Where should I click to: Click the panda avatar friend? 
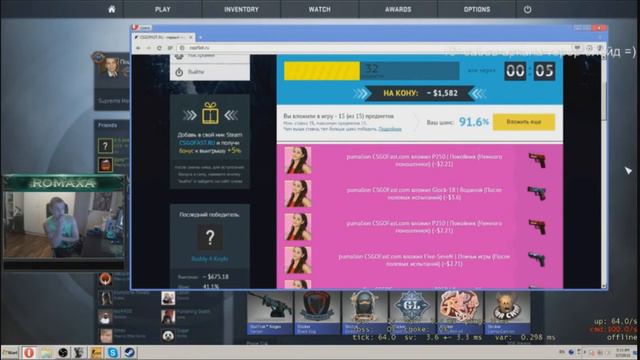tap(168, 336)
